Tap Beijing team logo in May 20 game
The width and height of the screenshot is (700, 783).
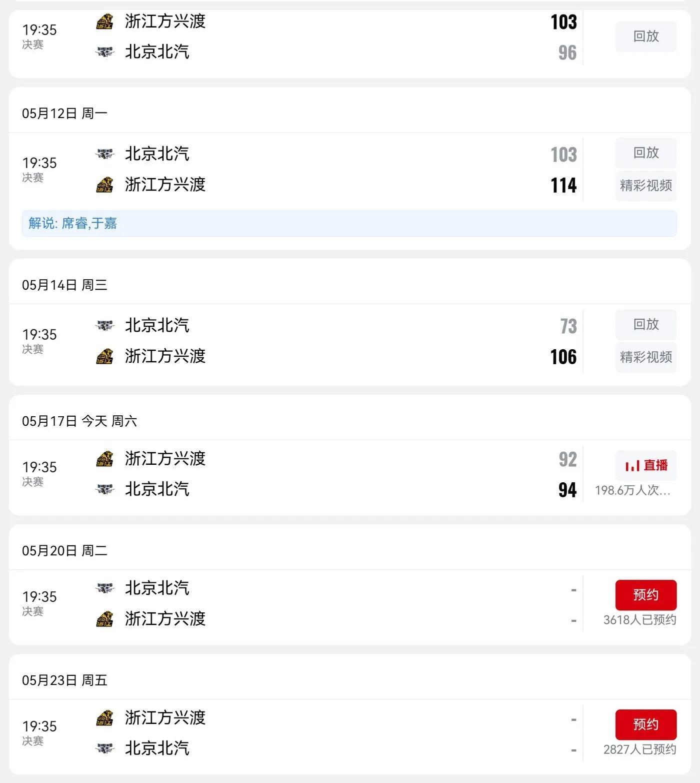[104, 588]
